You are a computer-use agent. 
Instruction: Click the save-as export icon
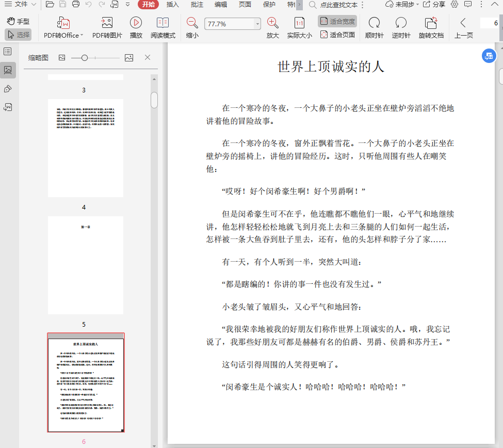[115, 4]
